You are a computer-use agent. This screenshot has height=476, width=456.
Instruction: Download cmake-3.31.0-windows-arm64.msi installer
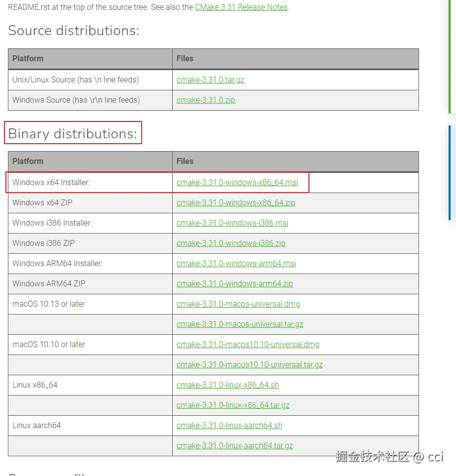point(236,264)
